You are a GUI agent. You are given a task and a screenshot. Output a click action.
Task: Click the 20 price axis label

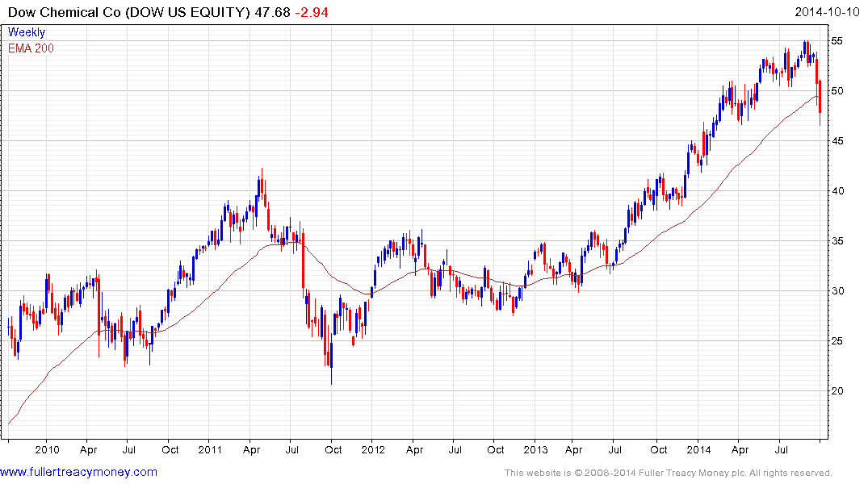click(x=837, y=391)
